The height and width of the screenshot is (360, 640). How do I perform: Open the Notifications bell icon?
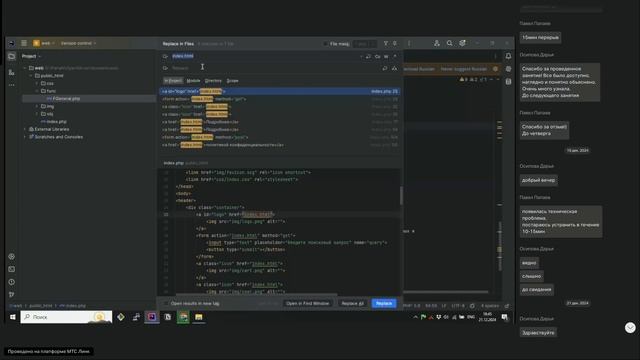click(x=508, y=56)
